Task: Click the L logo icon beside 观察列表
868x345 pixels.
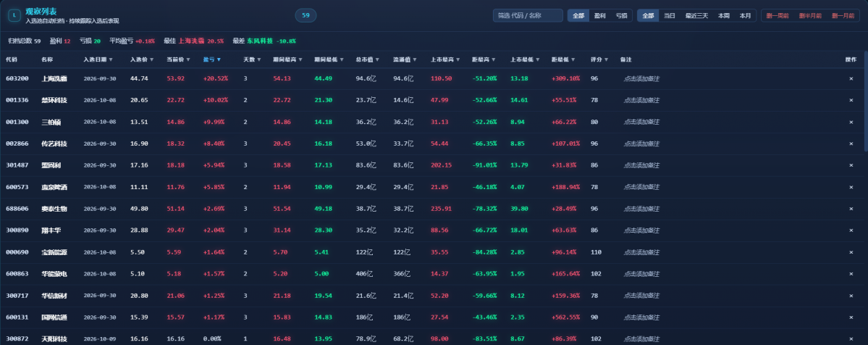Action: click(14, 15)
